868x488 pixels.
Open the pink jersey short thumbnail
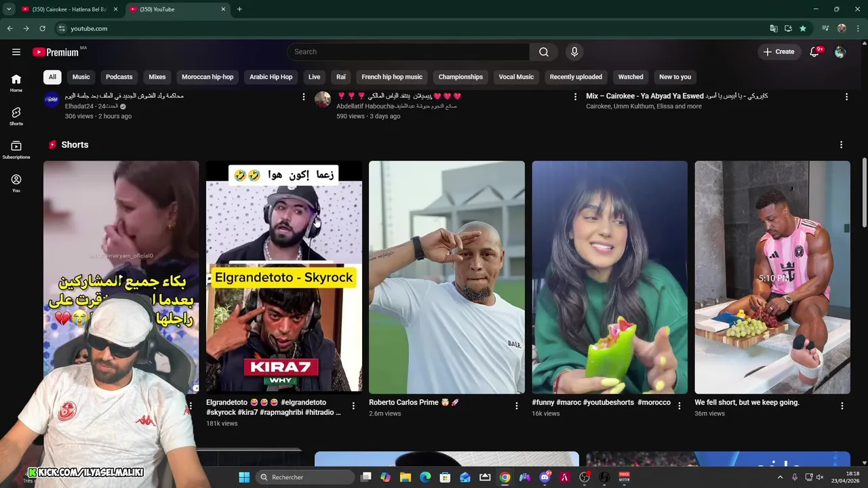[772, 277]
